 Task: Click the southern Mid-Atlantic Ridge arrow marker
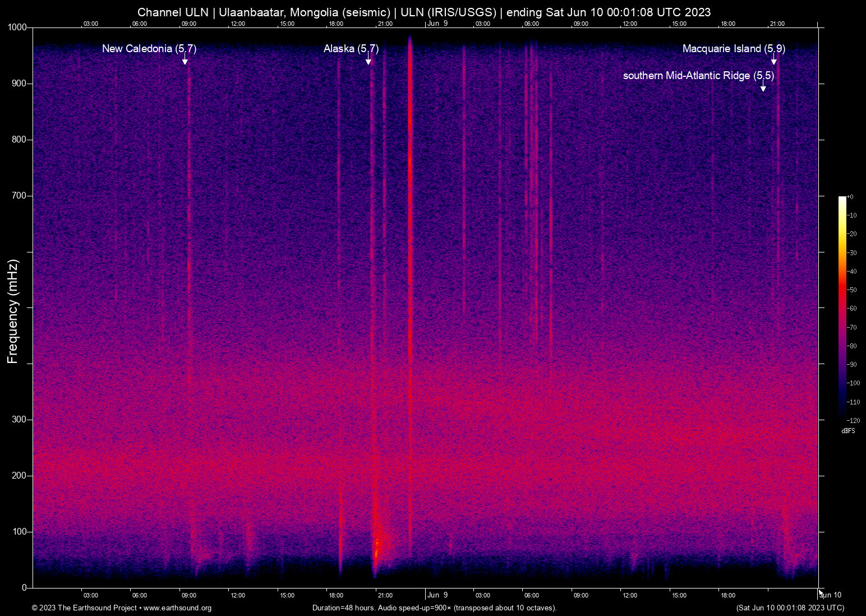(x=763, y=88)
